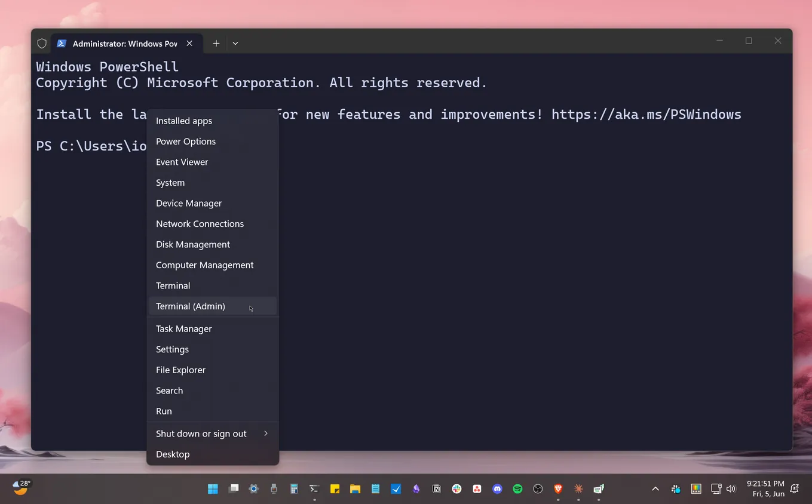This screenshot has width=812, height=504.
Task: Open the Terminal icon on the taskbar
Action: click(x=314, y=489)
